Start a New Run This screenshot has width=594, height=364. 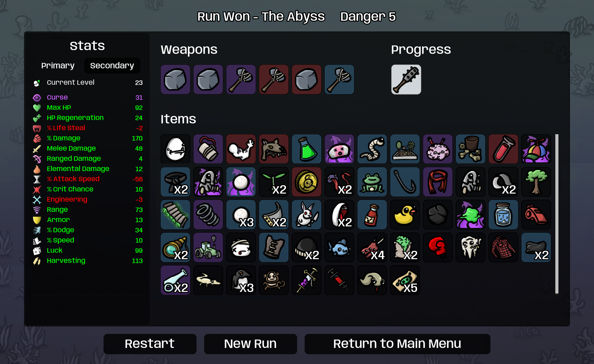tap(250, 344)
